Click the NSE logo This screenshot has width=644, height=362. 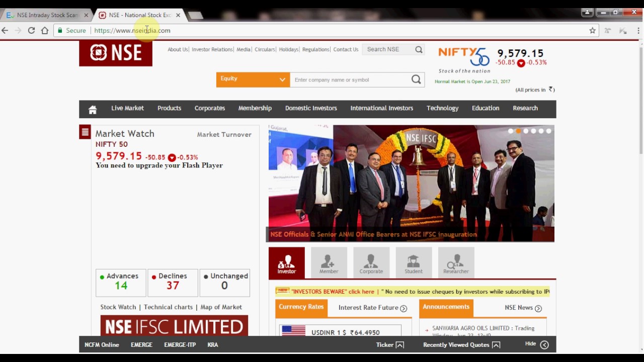click(116, 53)
